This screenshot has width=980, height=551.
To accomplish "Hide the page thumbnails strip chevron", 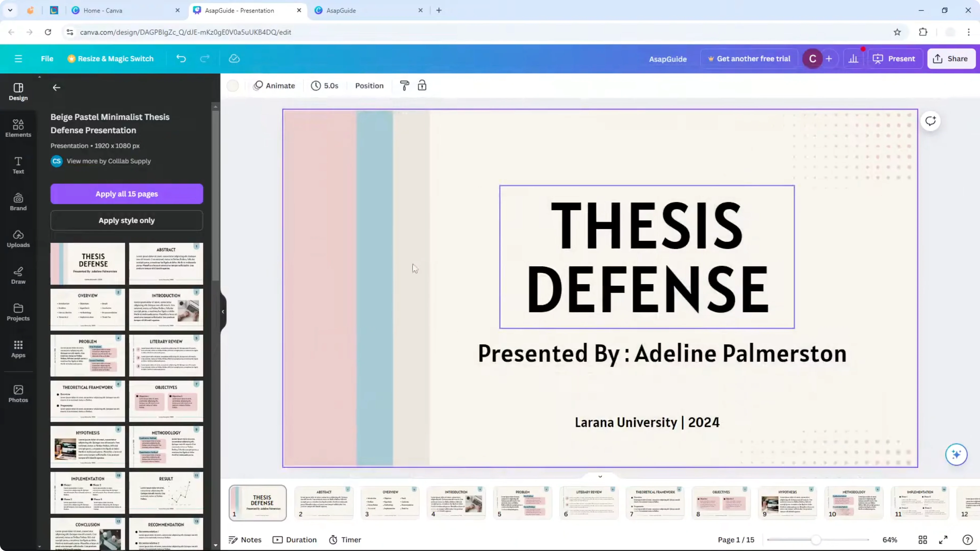I will coord(600,476).
